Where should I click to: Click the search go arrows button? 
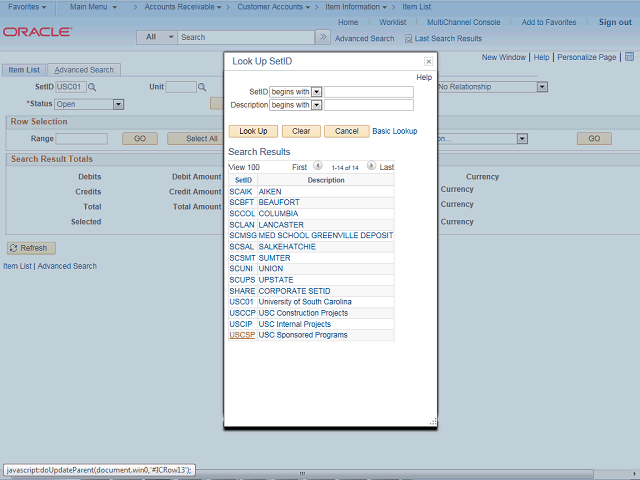click(322, 38)
